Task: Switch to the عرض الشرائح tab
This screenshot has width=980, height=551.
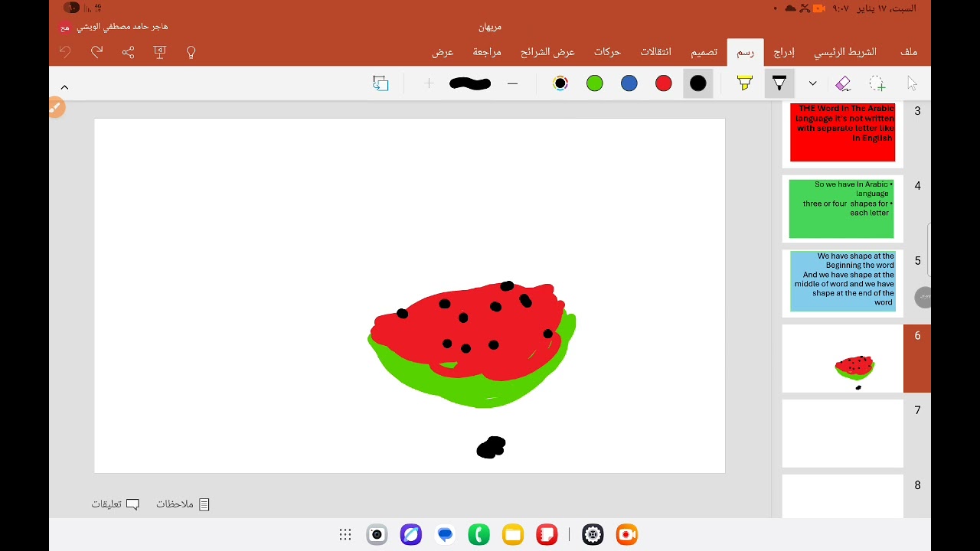Action: [x=547, y=52]
